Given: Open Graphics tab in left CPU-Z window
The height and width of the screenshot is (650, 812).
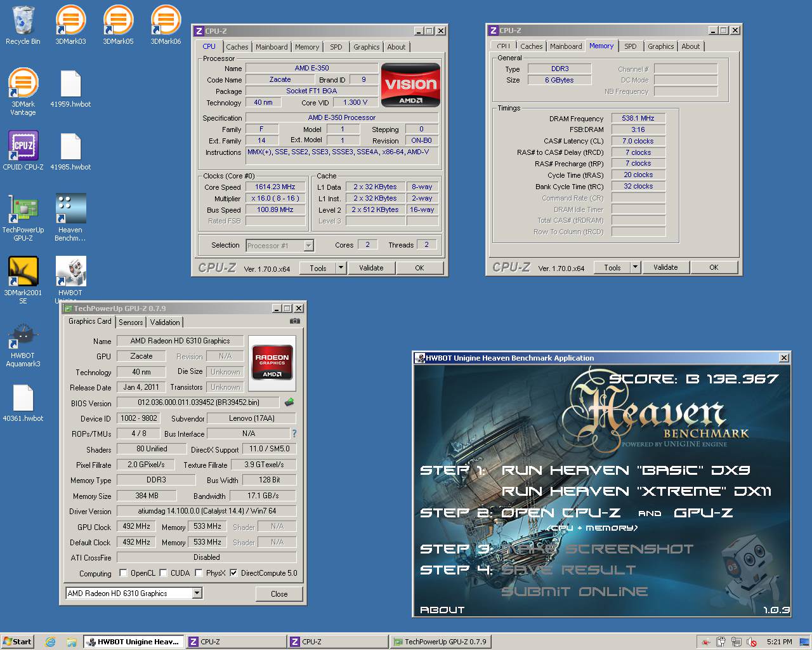Looking at the screenshot, I should pyautogui.click(x=367, y=47).
